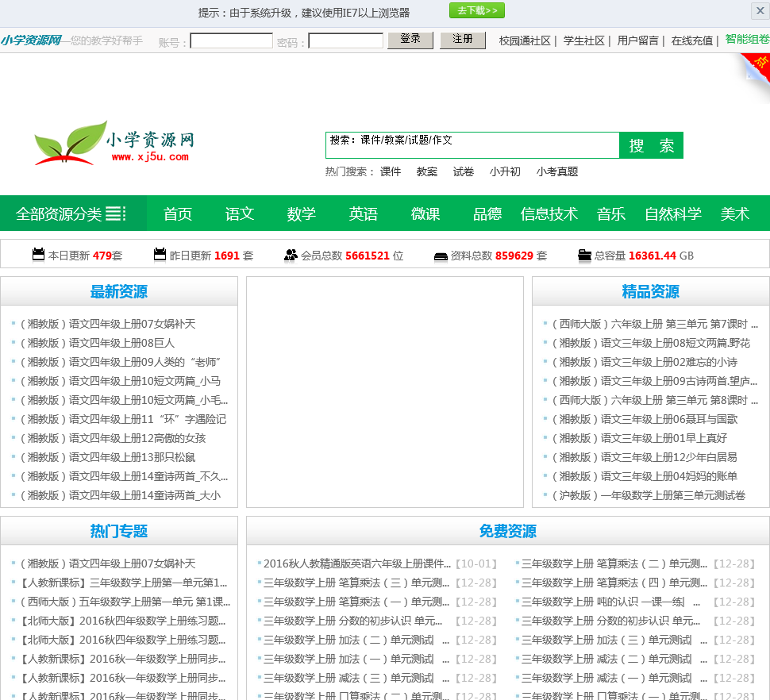Open the 语文 navigation tab
Screen dimensions: 770x700
coord(240,213)
